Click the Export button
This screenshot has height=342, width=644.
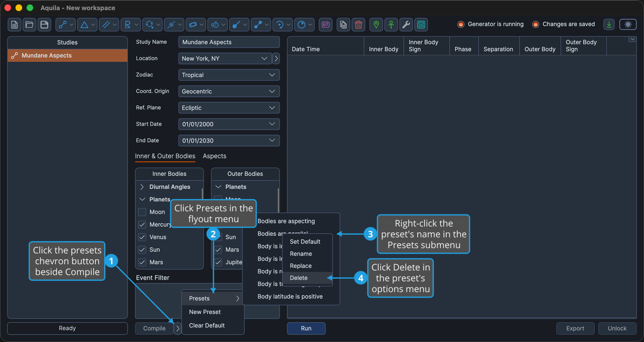(x=575, y=328)
